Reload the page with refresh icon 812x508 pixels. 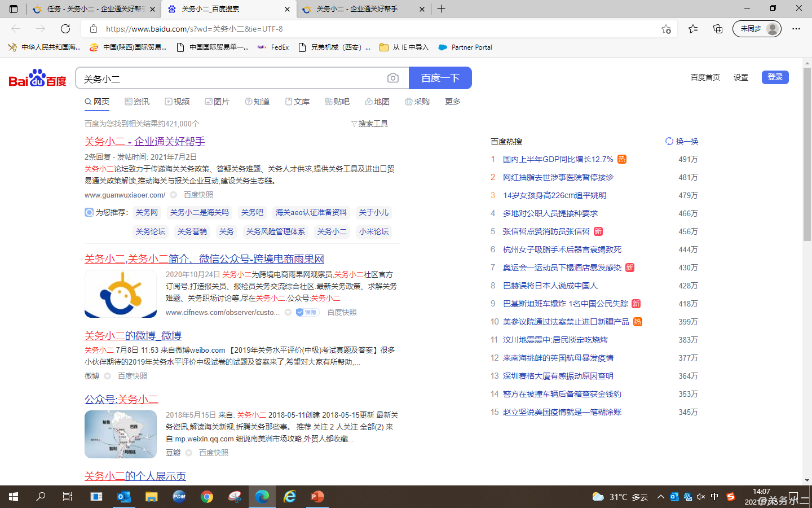click(x=65, y=29)
